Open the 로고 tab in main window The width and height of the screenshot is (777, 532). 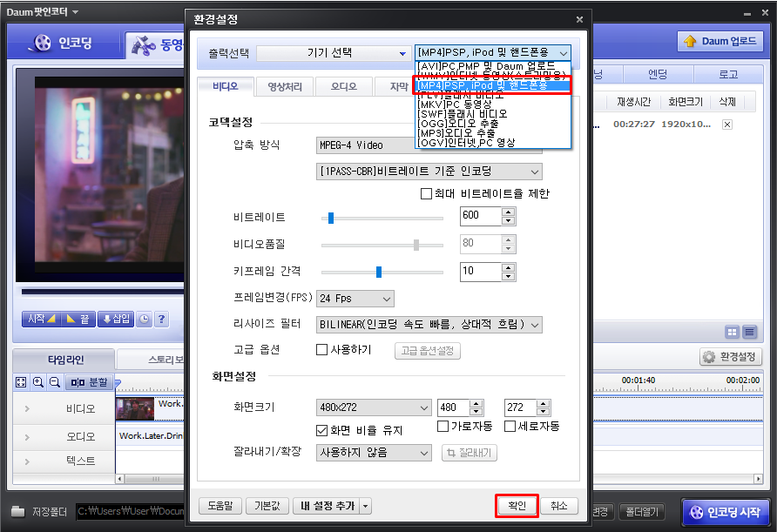[728, 74]
